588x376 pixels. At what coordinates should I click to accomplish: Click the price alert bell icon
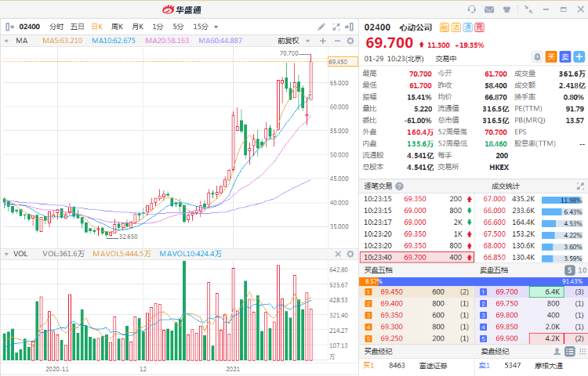pyautogui.click(x=537, y=56)
